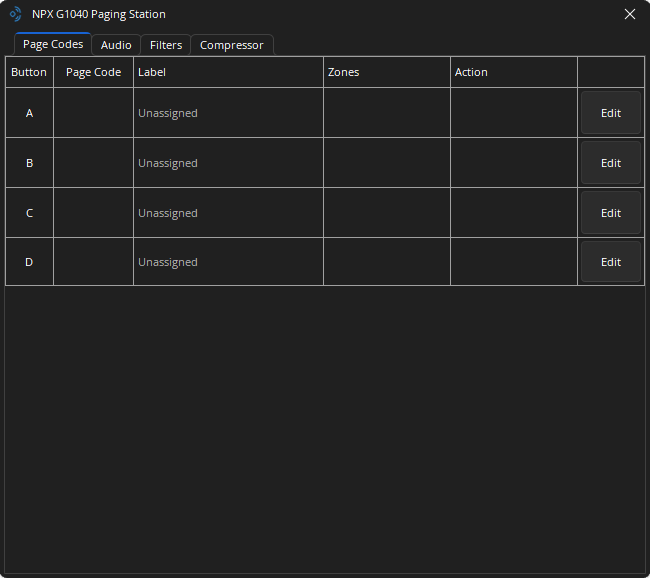This screenshot has height=578, width=650.
Task: Close the NPX G1040 Paging Station window
Action: 629,14
